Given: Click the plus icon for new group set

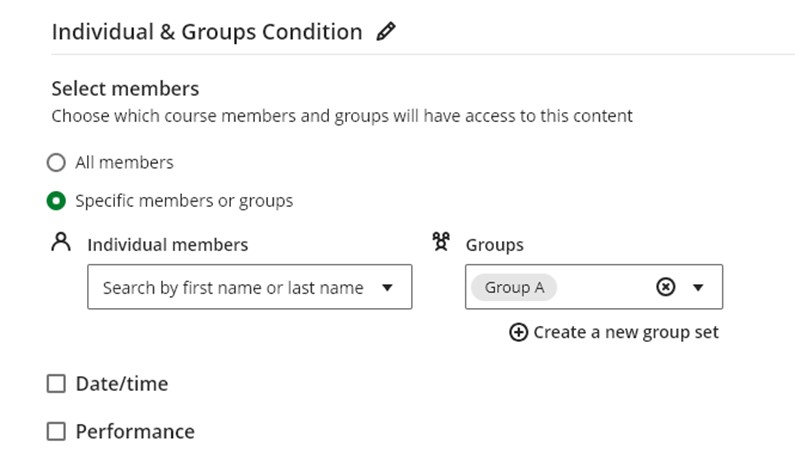Looking at the screenshot, I should click(519, 333).
